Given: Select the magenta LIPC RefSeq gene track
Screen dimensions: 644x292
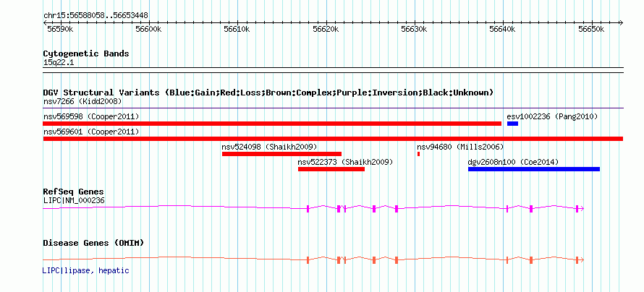Looking at the screenshot, I should coord(313,208).
